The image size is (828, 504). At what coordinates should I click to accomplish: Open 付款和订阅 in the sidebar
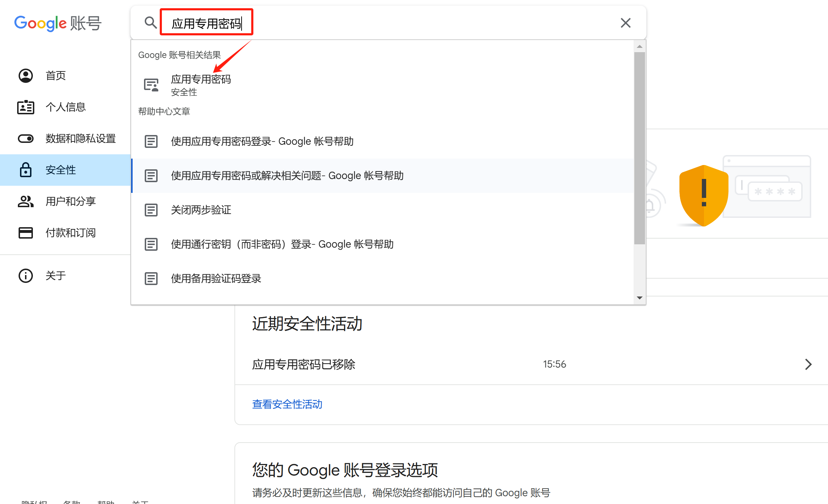(x=65, y=233)
